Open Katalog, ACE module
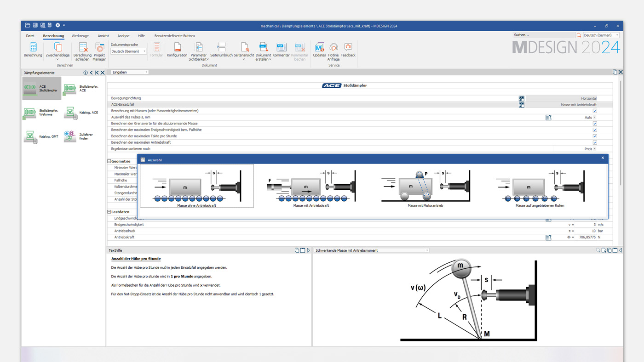 tap(82, 113)
